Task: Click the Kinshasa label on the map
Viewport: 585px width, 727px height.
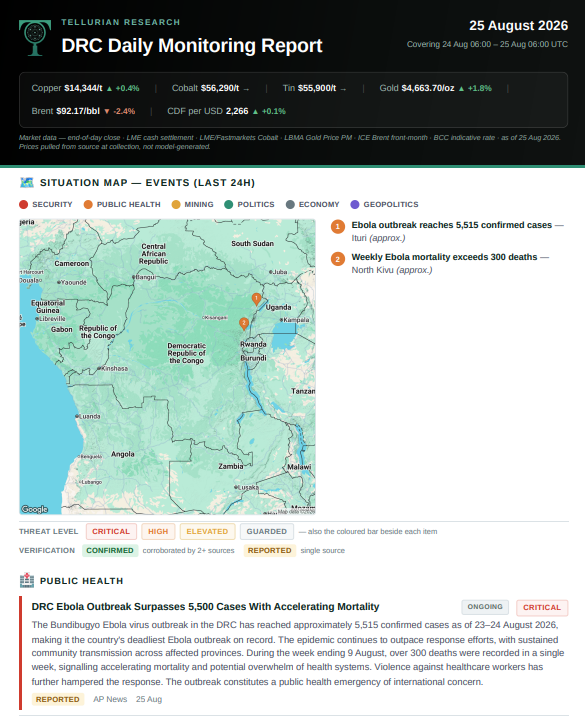Action: click(x=114, y=369)
